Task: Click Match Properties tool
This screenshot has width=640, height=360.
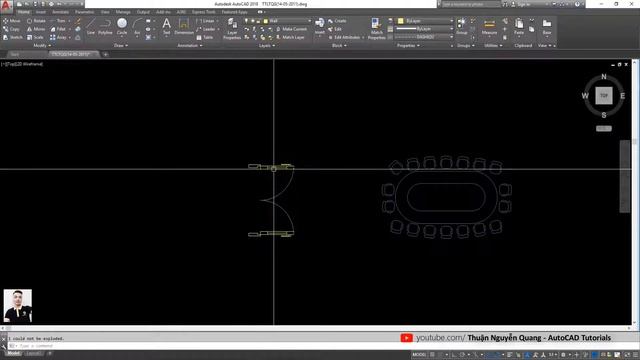Action: (376, 29)
